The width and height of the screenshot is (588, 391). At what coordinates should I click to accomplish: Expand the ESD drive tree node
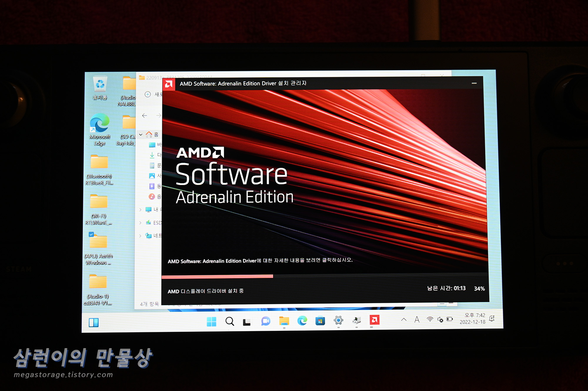click(141, 223)
